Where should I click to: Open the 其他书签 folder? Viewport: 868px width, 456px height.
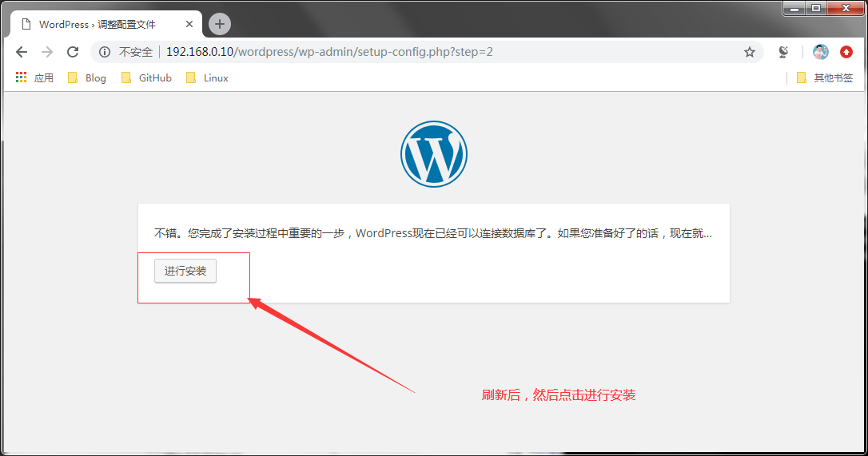point(825,78)
